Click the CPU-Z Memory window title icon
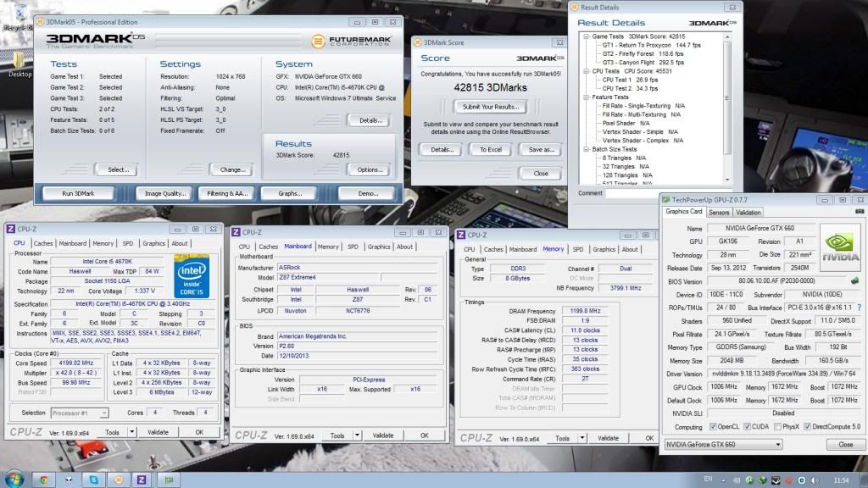The image size is (868, 488). point(460,236)
